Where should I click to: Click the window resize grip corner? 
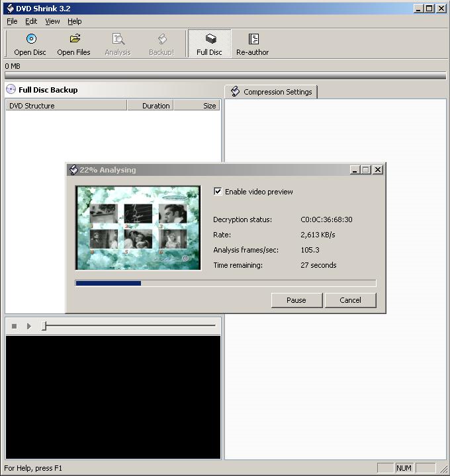tap(443, 469)
